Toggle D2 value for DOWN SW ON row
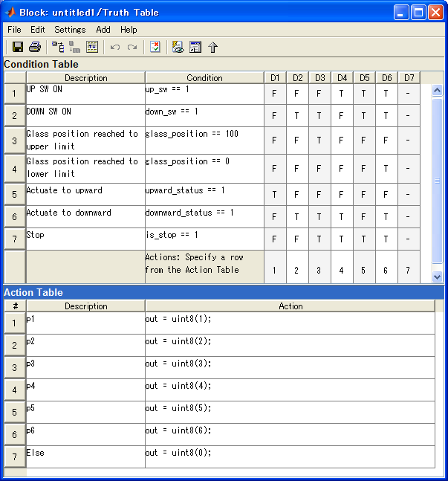The image size is (448, 481). 296,116
